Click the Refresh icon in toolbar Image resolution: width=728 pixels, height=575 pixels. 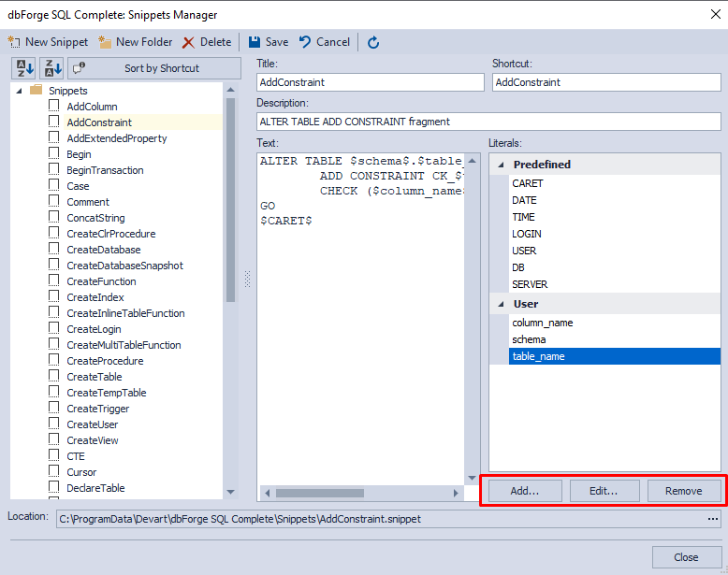373,43
